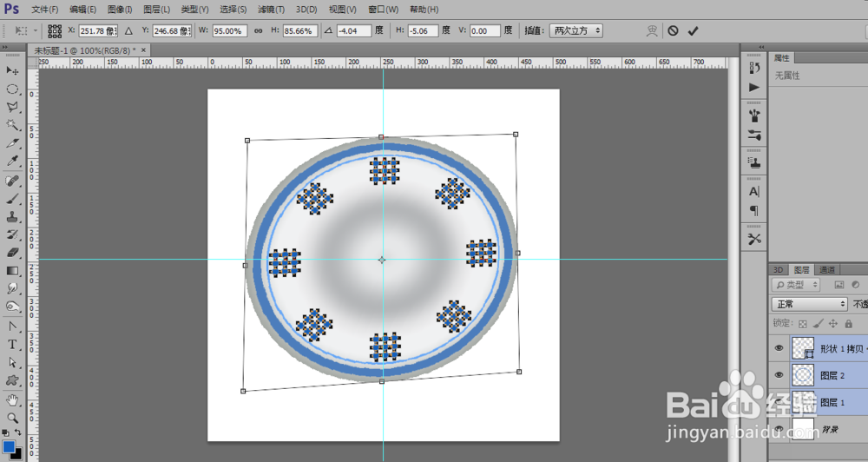Click the foreground blue color swatch
868x462 pixels.
pos(9,446)
